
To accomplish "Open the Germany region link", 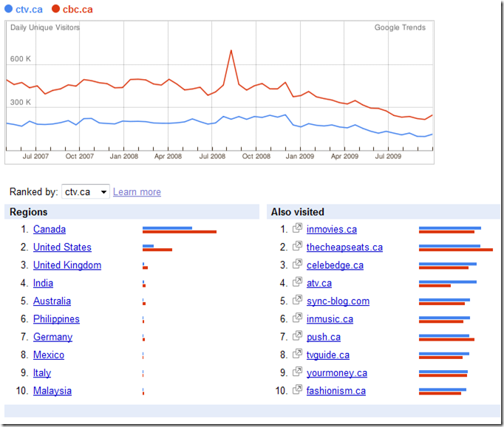I will pyautogui.click(x=52, y=337).
